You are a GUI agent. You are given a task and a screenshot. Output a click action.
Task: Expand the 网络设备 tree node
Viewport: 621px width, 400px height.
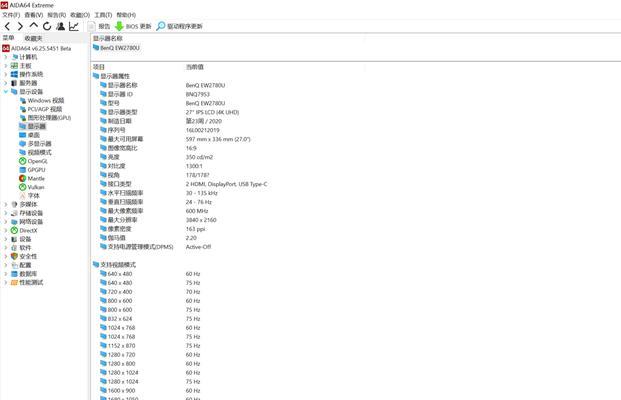pos(6,222)
